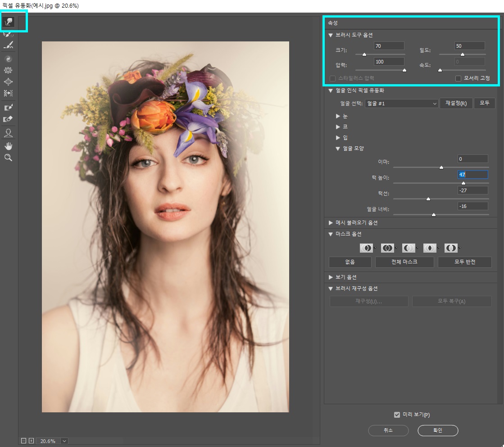Click the Intersect with Selection mask icon
The width and height of the screenshot is (504, 447).
coord(430,248)
